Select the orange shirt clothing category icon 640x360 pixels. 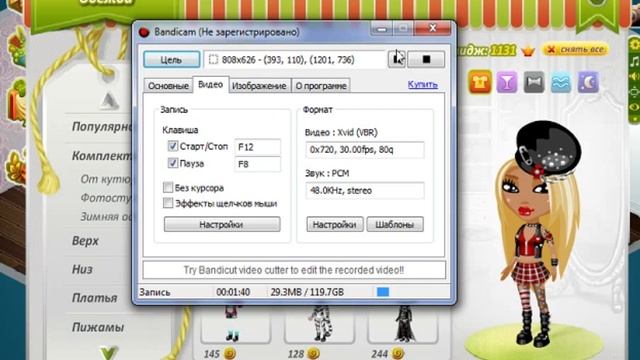coord(480,82)
